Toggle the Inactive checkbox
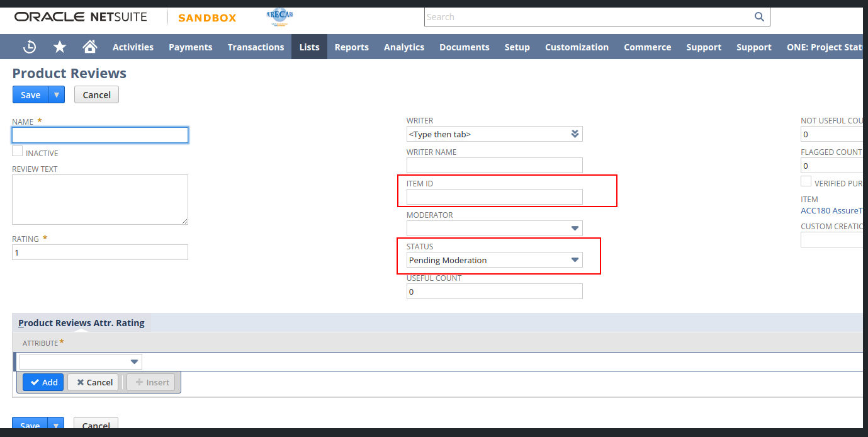Image resolution: width=868 pixels, height=437 pixels. (18, 151)
